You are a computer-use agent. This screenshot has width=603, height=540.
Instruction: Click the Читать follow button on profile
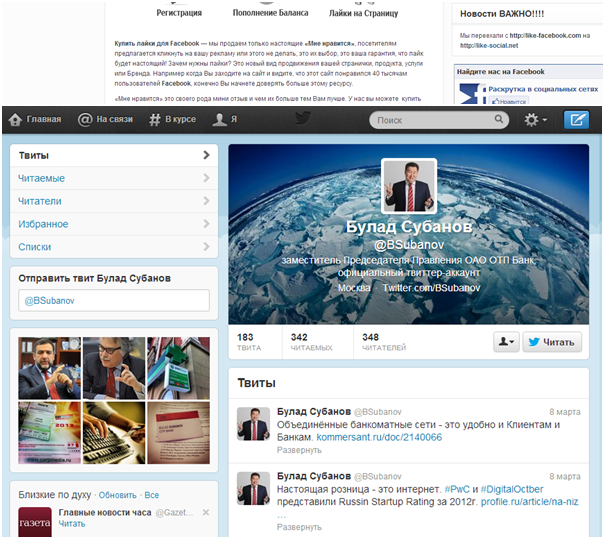552,342
